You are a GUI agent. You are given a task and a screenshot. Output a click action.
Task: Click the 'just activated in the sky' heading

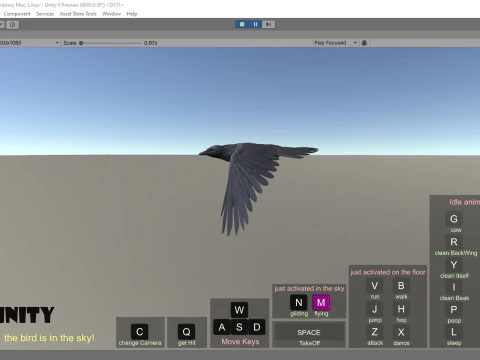[309, 289]
